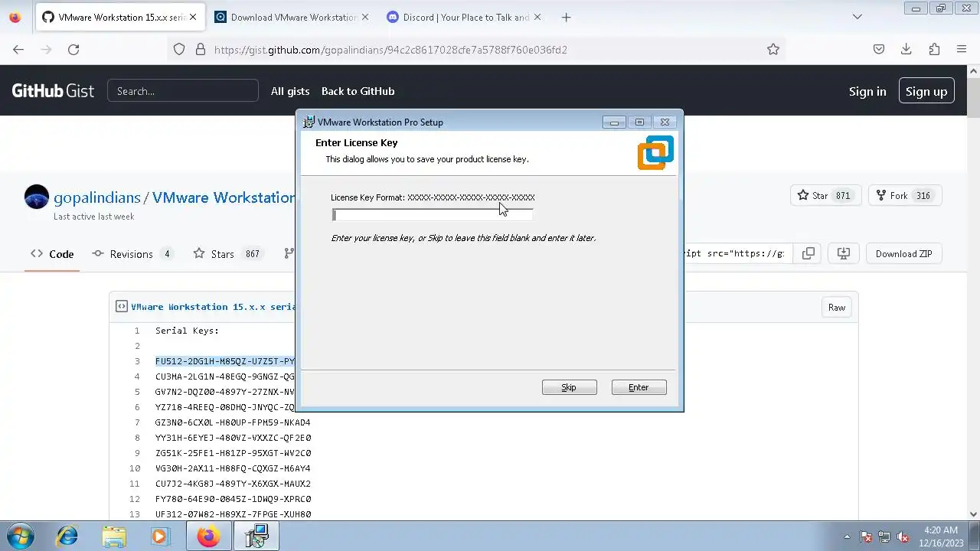This screenshot has height=551, width=980.
Task: Click the code file icon in gist header
Action: [x=122, y=306]
